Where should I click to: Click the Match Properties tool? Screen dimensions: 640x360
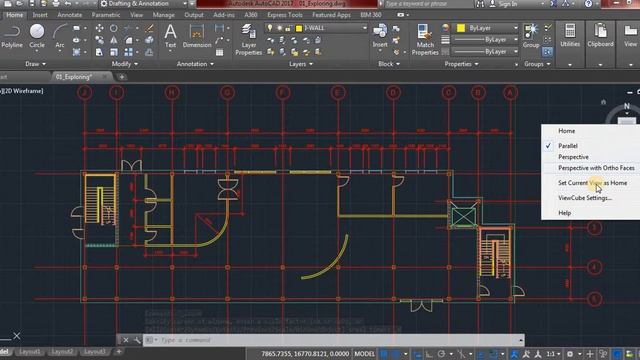425,40
